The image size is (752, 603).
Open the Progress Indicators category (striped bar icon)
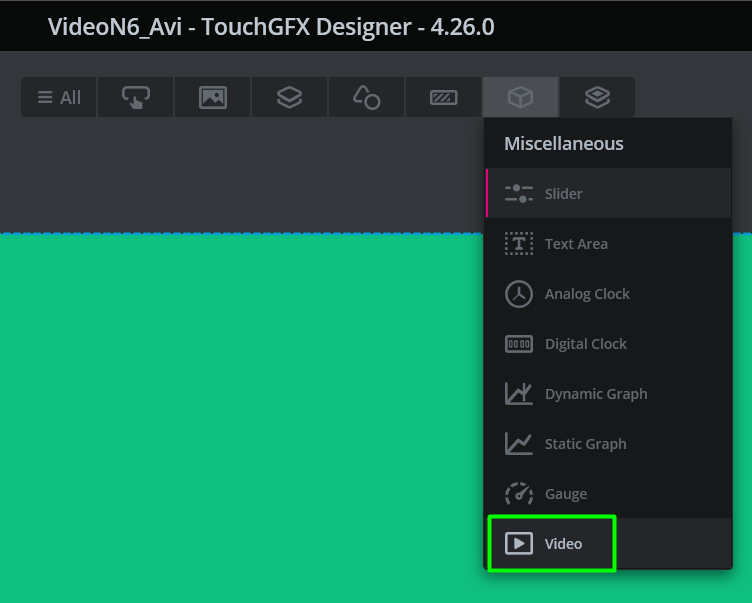[x=443, y=97]
